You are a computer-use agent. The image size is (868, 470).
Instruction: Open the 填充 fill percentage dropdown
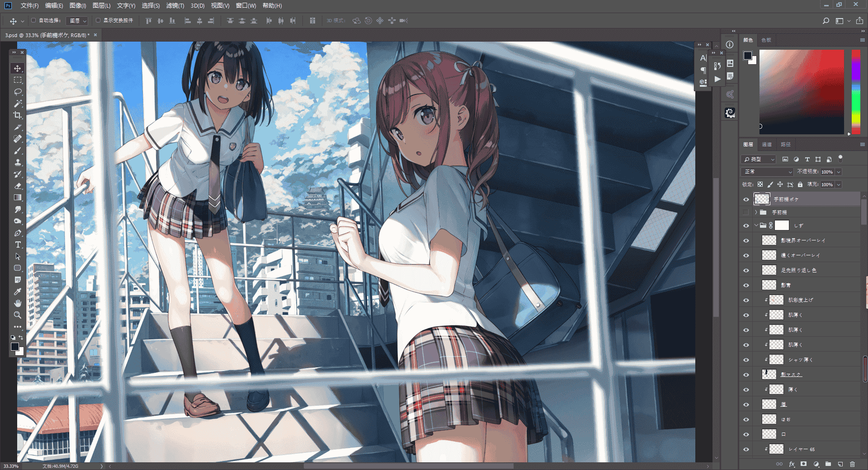[839, 184]
